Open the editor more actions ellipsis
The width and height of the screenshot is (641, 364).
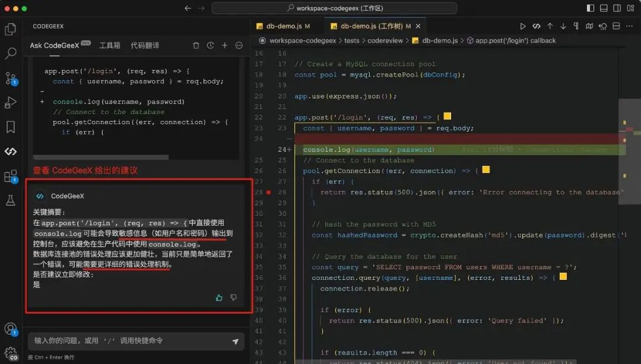point(630,26)
